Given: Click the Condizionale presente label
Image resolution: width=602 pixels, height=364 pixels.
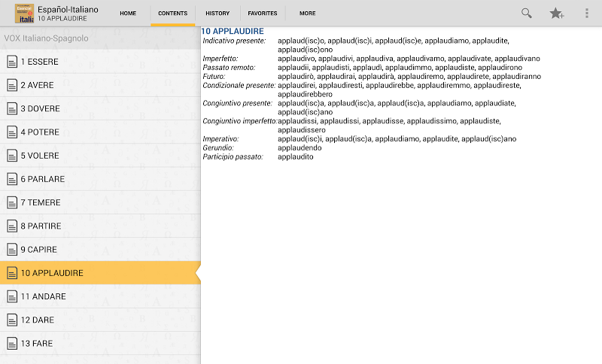Looking at the screenshot, I should [x=239, y=85].
